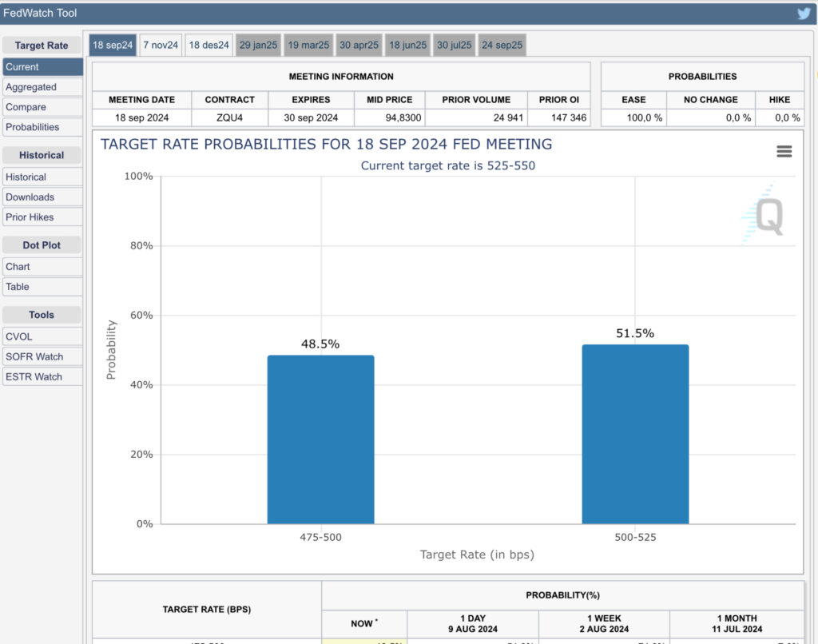
Task: Click the 100,0 % ease probability
Action: coord(645,118)
